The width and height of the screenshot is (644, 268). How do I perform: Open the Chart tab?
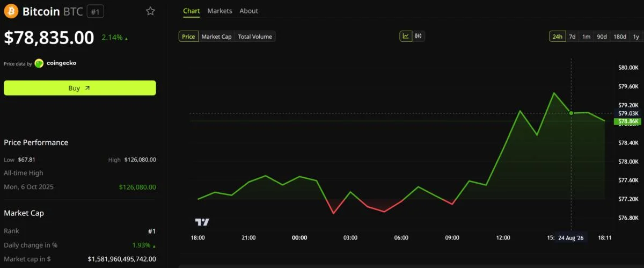click(191, 11)
